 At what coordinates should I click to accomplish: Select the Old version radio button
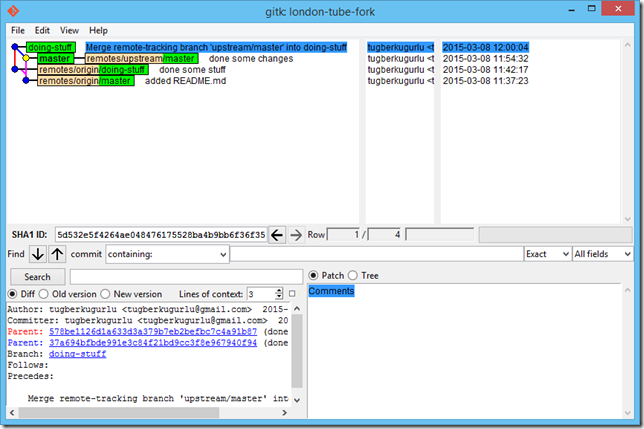pyautogui.click(x=44, y=294)
